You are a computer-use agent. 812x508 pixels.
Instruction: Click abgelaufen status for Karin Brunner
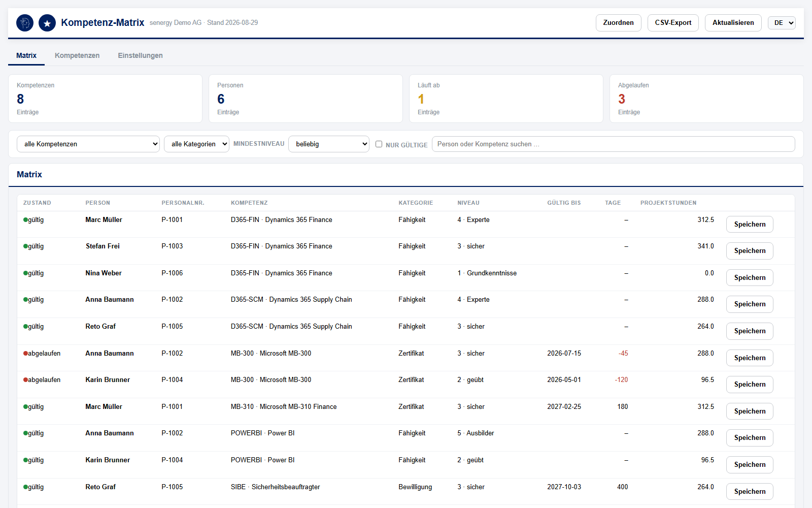(x=42, y=380)
